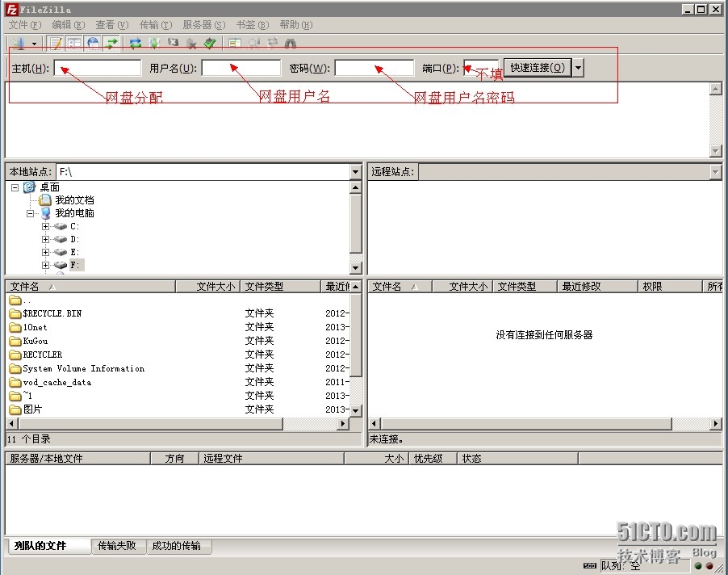Click the disconnect from server icon
Image resolution: width=728 pixels, height=575 pixels.
(191, 44)
